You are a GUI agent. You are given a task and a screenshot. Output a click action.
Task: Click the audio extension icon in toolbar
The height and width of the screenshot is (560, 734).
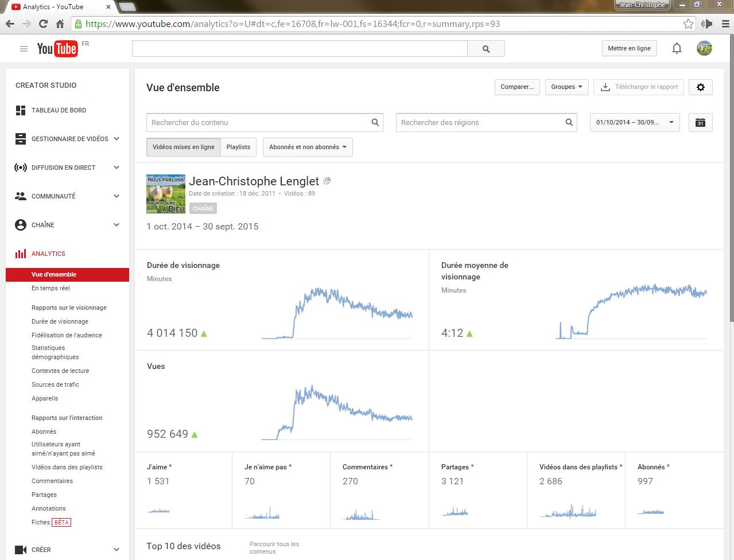tap(707, 24)
